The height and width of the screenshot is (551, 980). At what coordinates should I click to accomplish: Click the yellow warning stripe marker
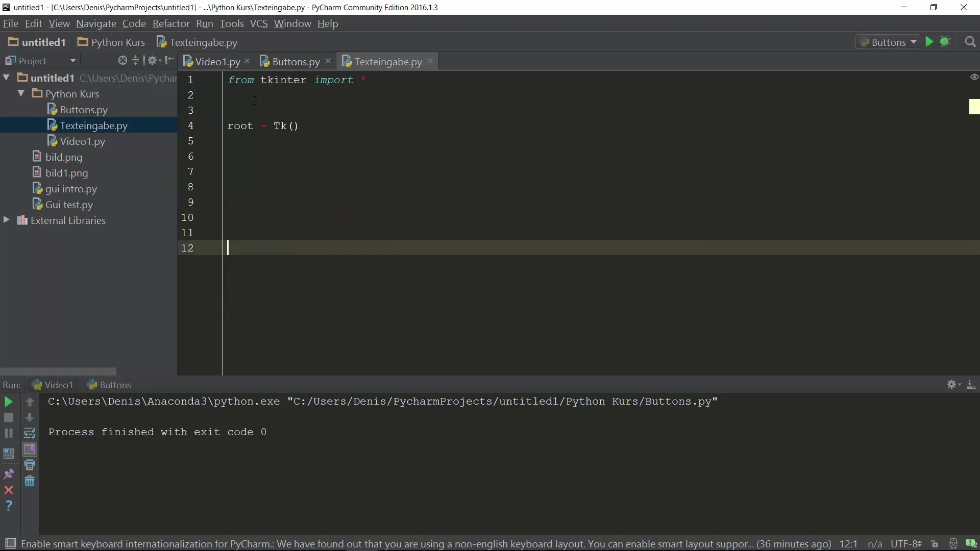tap(974, 107)
